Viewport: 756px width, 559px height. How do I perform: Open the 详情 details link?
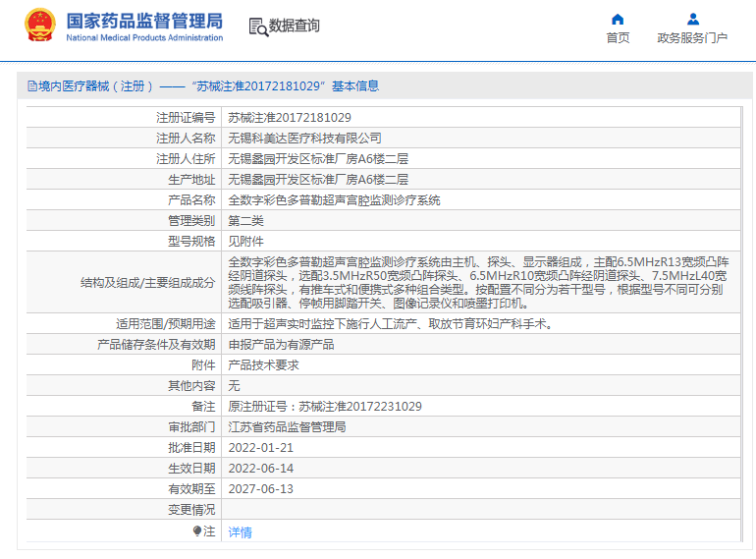241,532
